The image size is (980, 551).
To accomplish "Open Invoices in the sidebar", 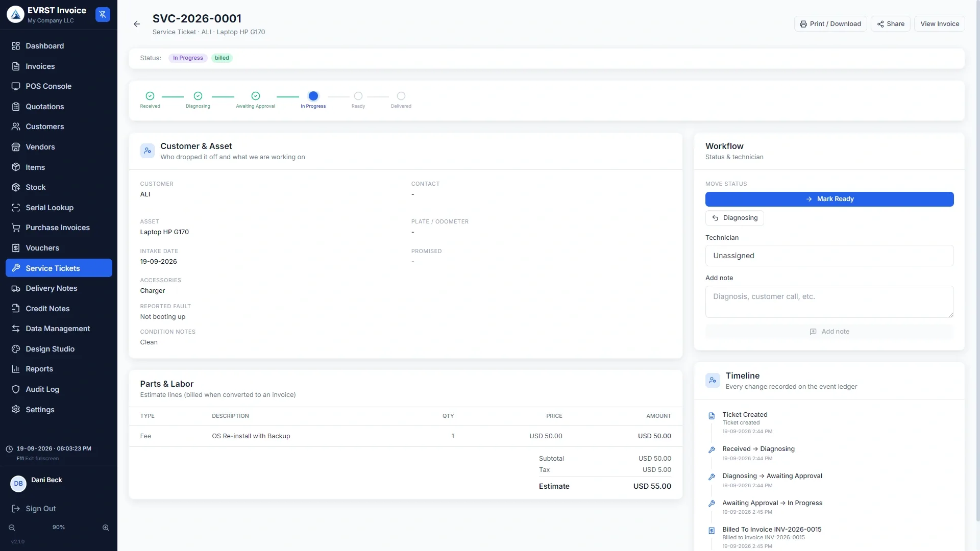I will [59, 66].
